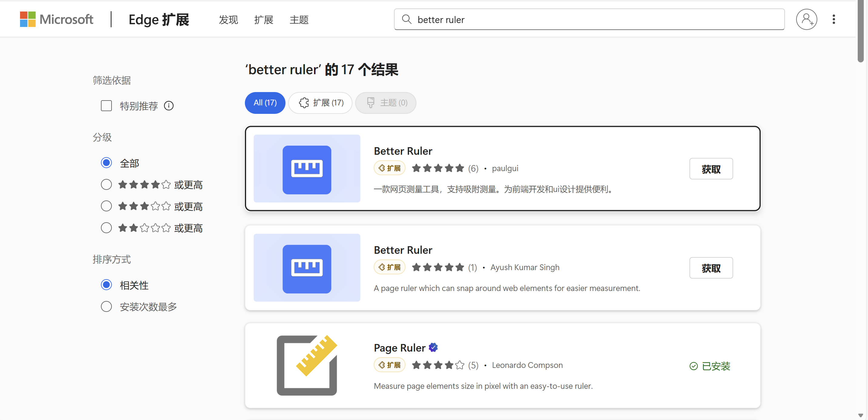The height and width of the screenshot is (420, 868).
Task: Click the 'Measure page elements size' description
Action: click(483, 386)
